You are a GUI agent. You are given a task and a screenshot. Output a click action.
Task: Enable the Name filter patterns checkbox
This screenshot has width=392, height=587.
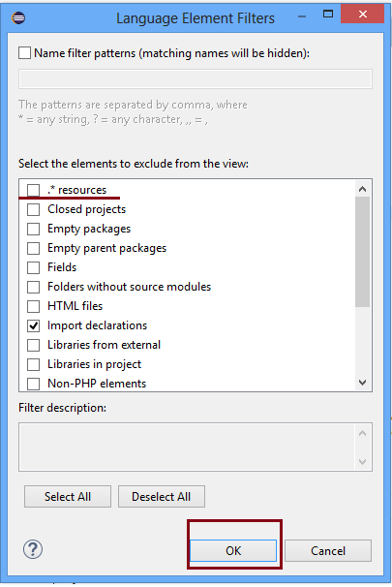click(x=25, y=52)
